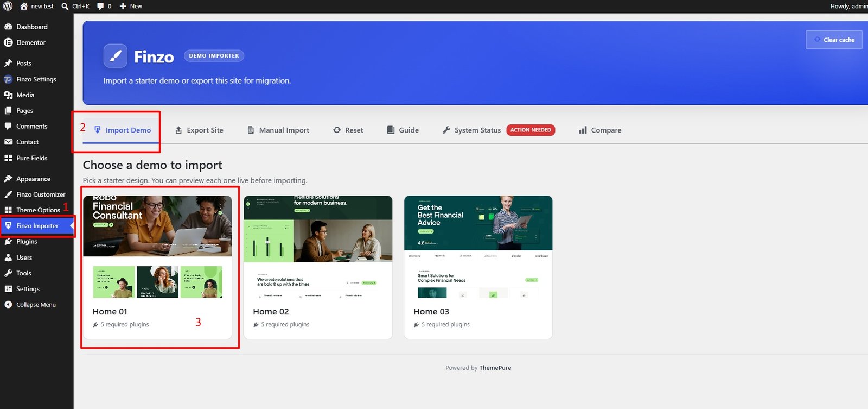Click the new test site name
Screen dimensions: 868x409
(42, 7)
